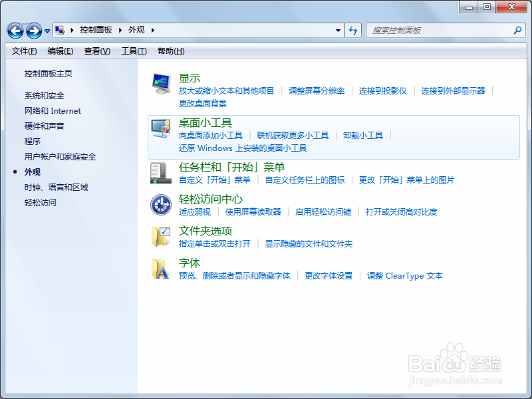Click 向桌面添加小工具

coord(211,136)
